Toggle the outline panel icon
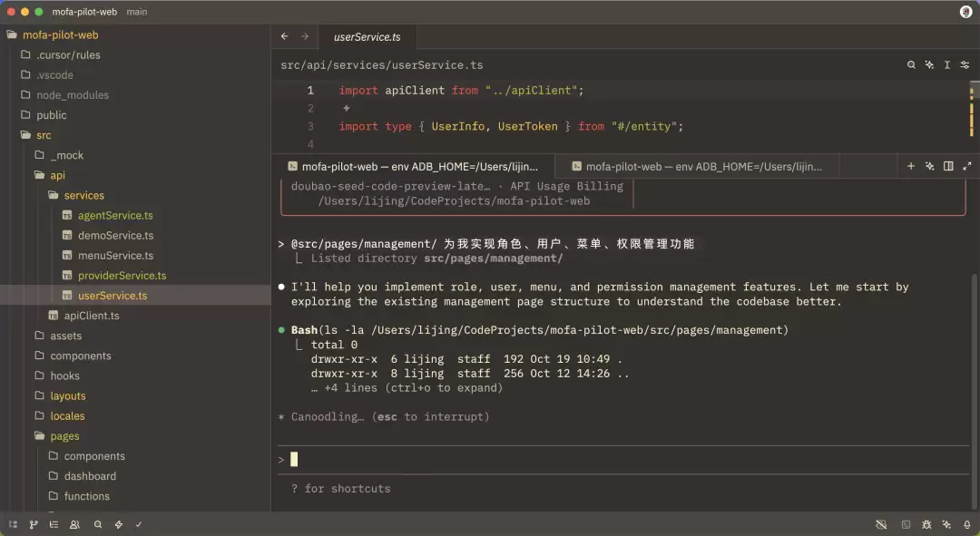The height and width of the screenshot is (536, 980). 54,525
